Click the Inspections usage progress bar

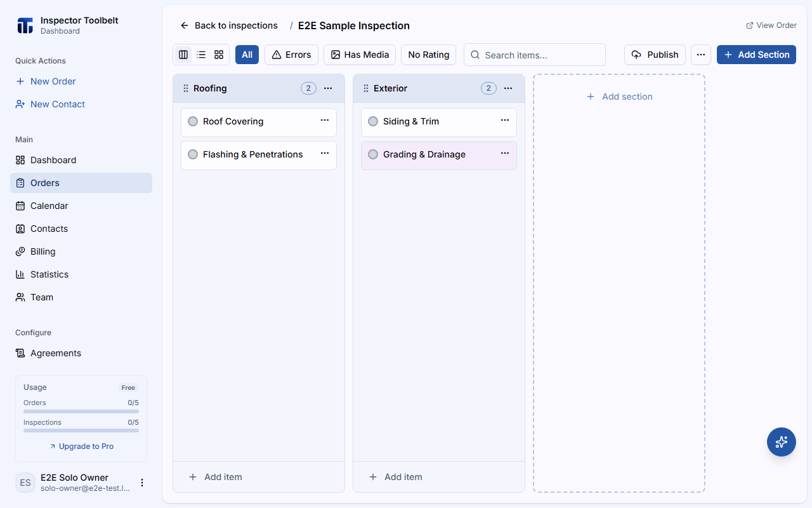click(x=81, y=431)
